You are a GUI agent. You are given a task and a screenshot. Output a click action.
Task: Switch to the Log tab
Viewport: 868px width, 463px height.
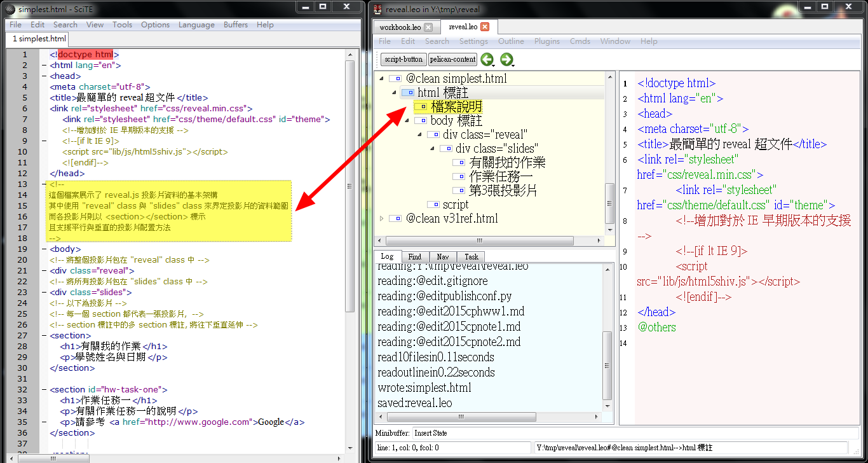point(387,256)
